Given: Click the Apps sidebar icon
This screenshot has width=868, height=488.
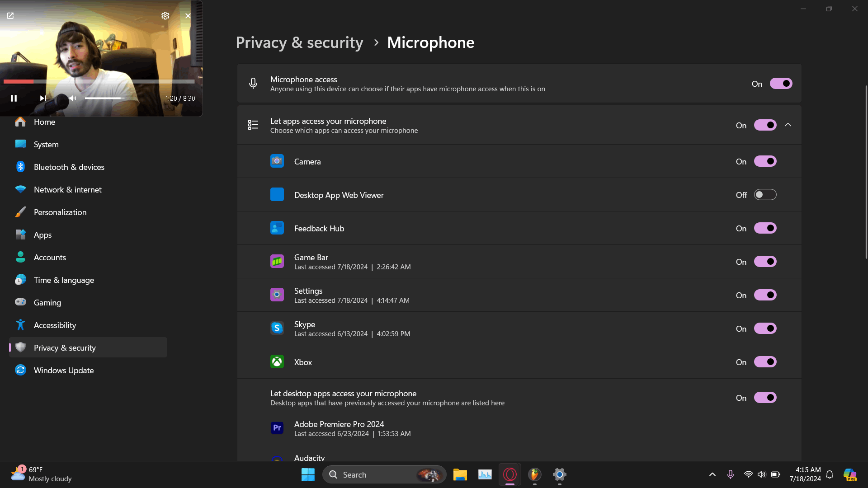Looking at the screenshot, I should click(20, 235).
